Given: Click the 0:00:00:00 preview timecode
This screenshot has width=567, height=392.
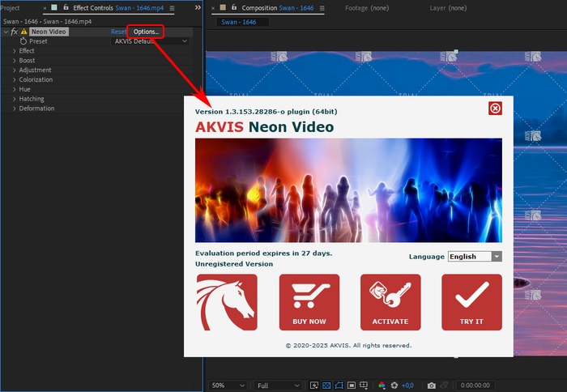Looking at the screenshot, I should pyautogui.click(x=475, y=386).
